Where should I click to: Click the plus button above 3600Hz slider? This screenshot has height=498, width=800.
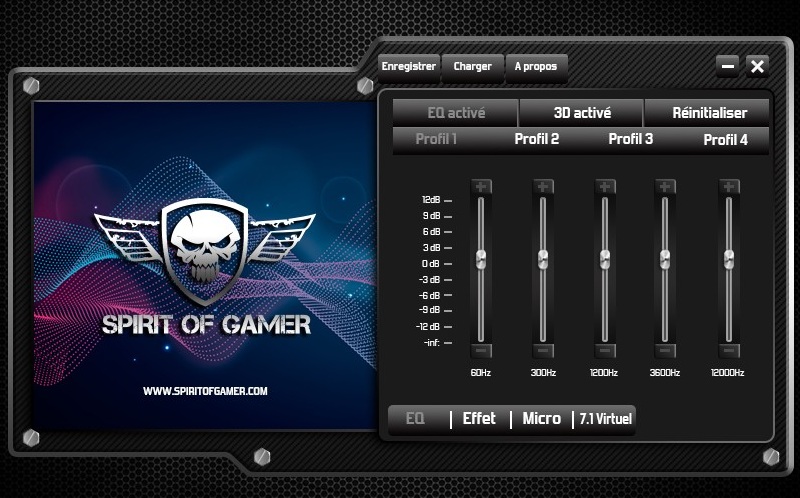pos(665,187)
